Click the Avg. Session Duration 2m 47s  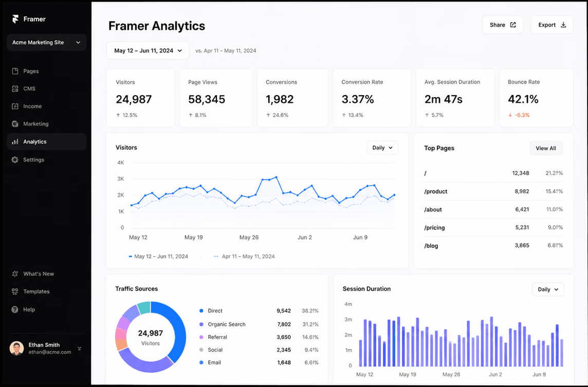pos(443,99)
